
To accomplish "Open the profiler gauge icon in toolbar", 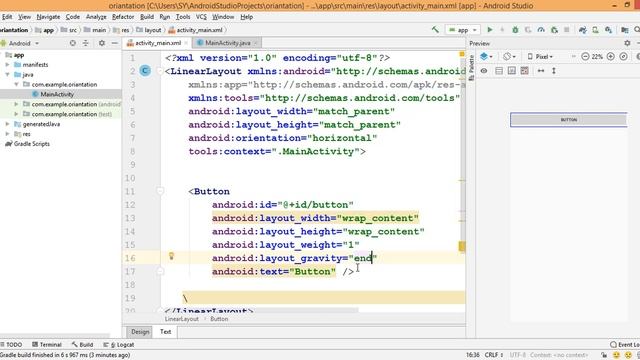I will click(541, 30).
